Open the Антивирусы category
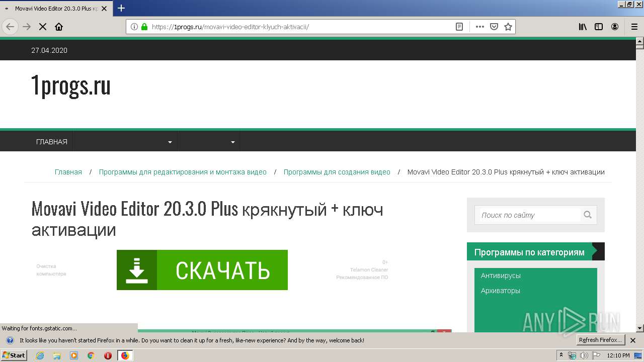Image resolution: width=644 pixels, height=362 pixels. [501, 276]
